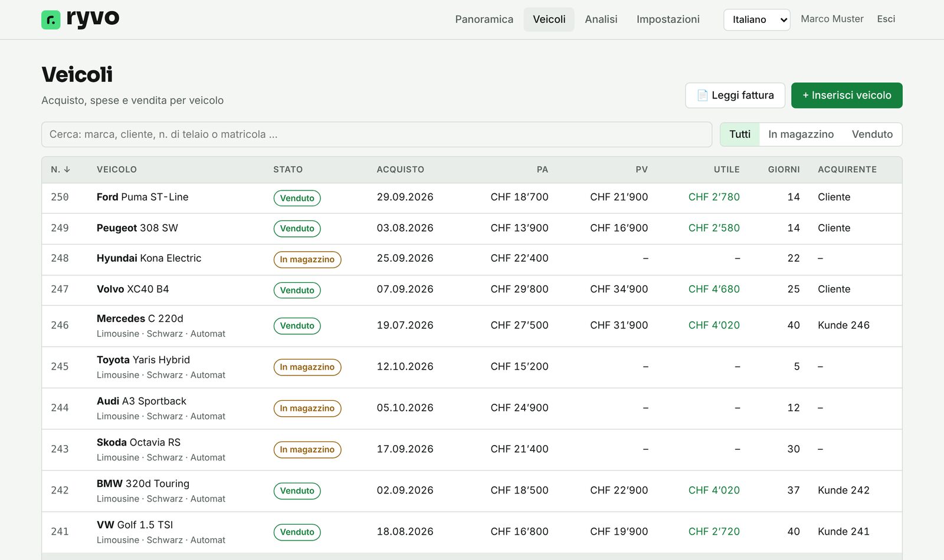Click utile CHF 4'680 on Volvo row
This screenshot has height=560, width=944.
tap(714, 289)
